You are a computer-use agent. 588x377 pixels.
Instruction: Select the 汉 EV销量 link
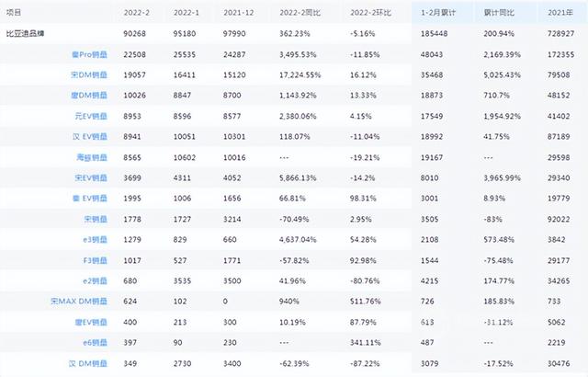tap(90, 136)
